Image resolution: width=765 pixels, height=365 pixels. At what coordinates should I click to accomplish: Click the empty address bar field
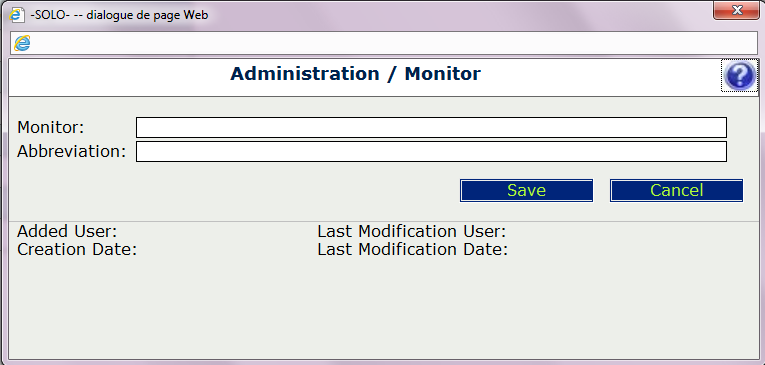390,43
